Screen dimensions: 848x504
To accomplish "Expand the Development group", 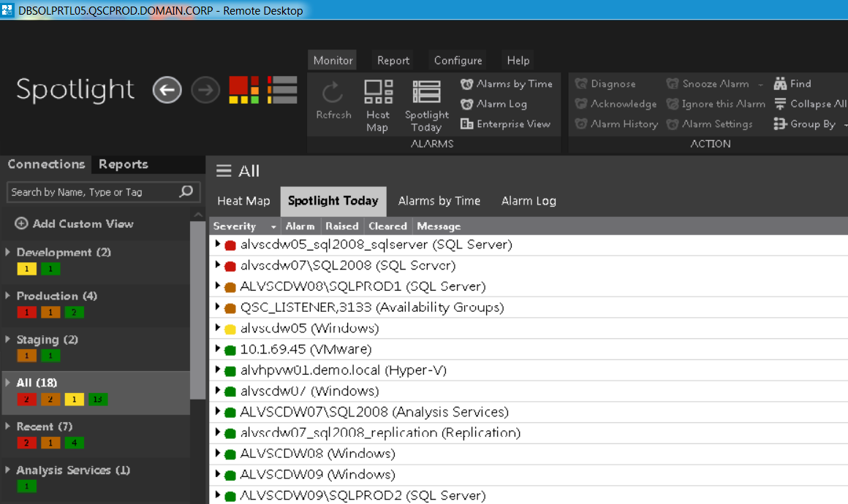I will click(7, 252).
